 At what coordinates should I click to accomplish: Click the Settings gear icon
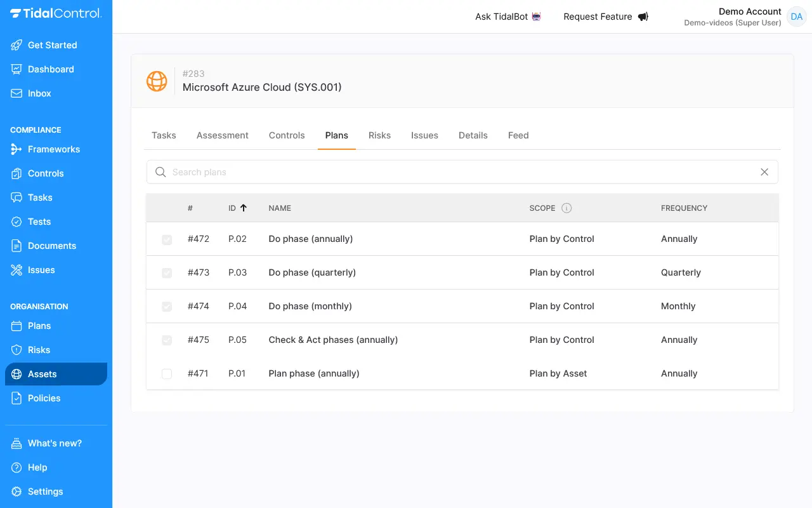tap(16, 491)
